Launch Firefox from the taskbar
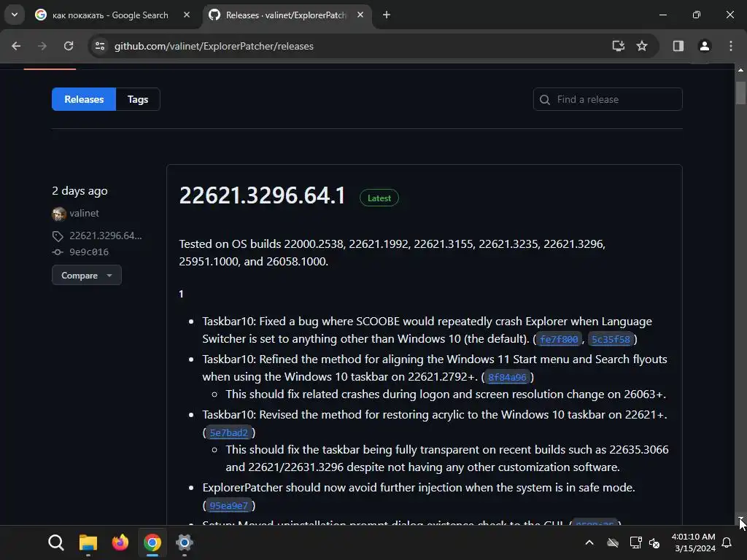The image size is (747, 560). (x=120, y=542)
